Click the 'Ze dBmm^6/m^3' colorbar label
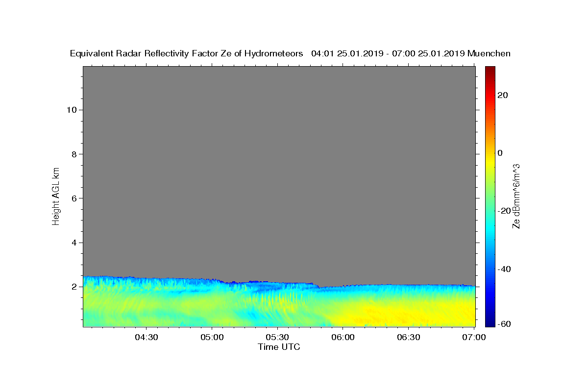 [515, 196]
